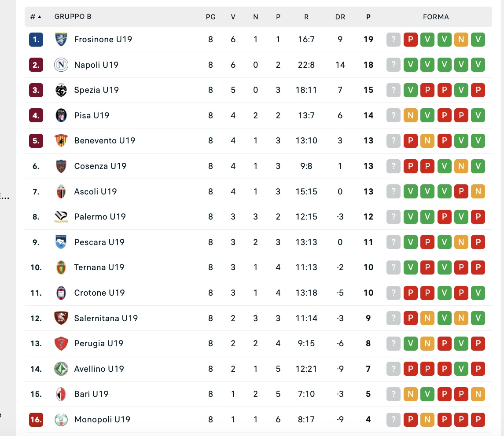This screenshot has width=504, height=436.
Task: Sort standings by PG column header
Action: [210, 17]
